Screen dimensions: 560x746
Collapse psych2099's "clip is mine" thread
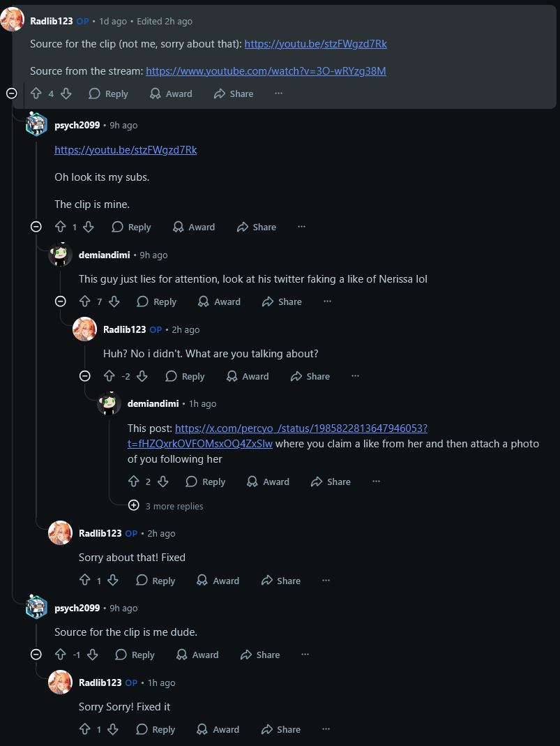(x=36, y=227)
